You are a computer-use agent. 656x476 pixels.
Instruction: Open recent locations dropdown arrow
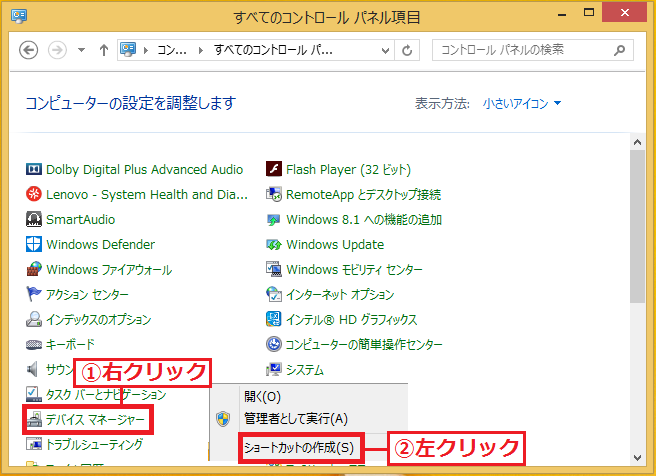click(x=81, y=50)
